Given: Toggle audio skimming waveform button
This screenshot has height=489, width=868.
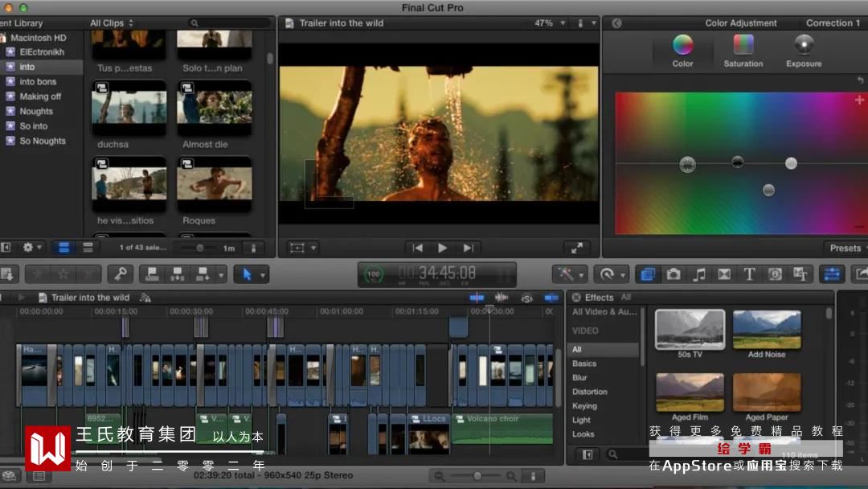Looking at the screenshot, I should (x=502, y=298).
